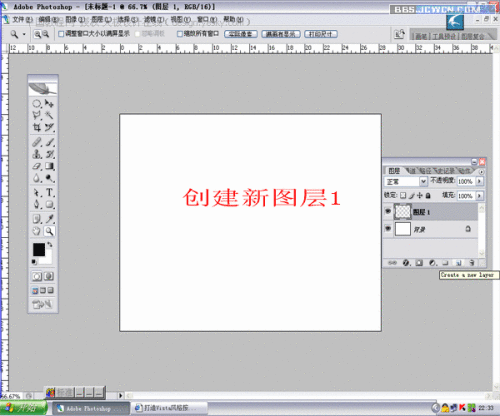Select the Crop tool
Viewport: 500px width, 416px height.
point(37,127)
